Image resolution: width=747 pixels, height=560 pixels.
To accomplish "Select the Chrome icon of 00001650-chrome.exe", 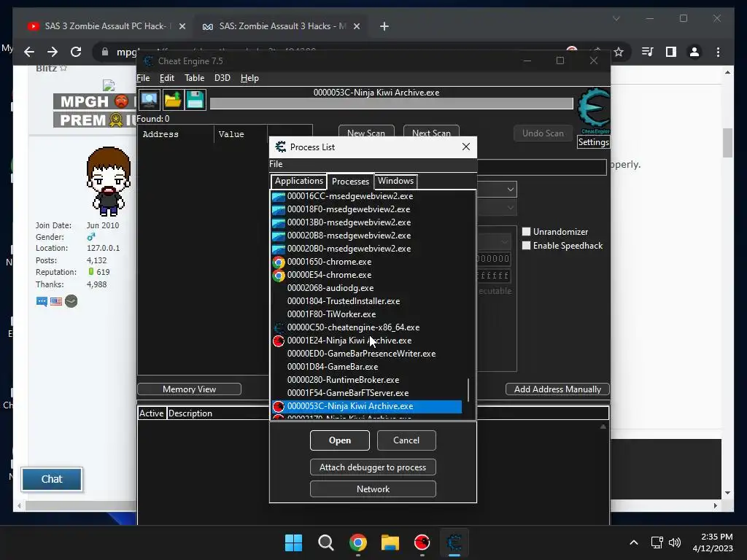I will (x=279, y=262).
